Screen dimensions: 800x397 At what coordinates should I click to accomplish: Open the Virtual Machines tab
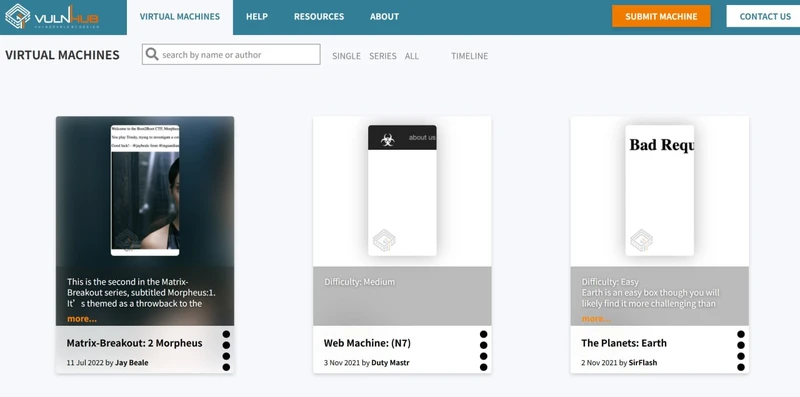[x=180, y=17]
